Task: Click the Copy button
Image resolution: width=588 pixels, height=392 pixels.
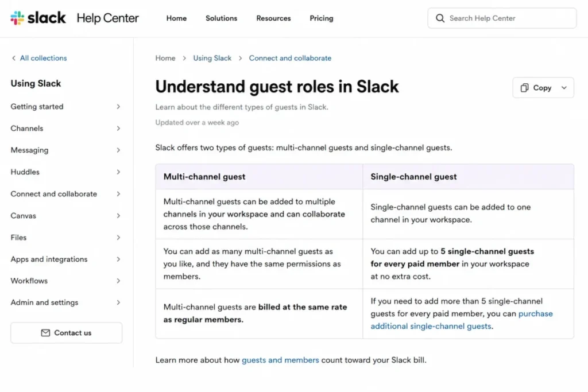Action: pos(543,88)
